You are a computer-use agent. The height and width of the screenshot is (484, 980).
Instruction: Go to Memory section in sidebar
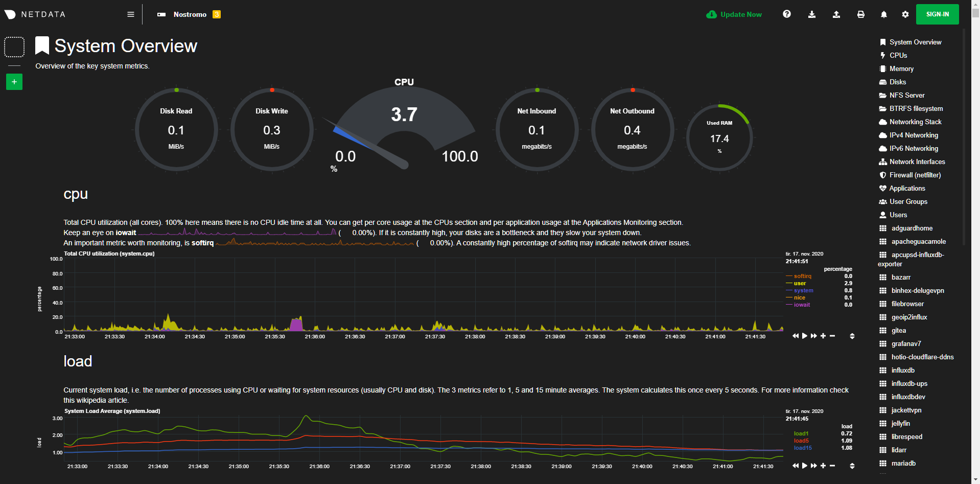click(x=901, y=68)
